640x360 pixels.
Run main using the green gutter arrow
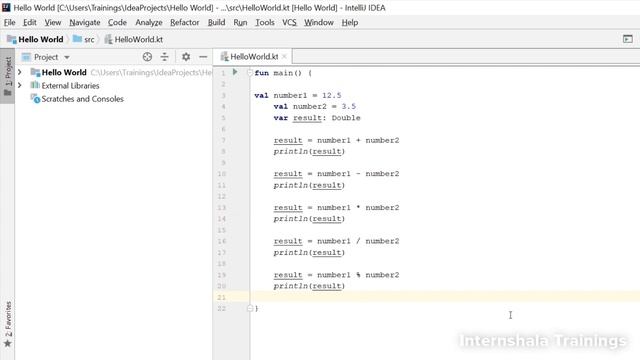(235, 72)
